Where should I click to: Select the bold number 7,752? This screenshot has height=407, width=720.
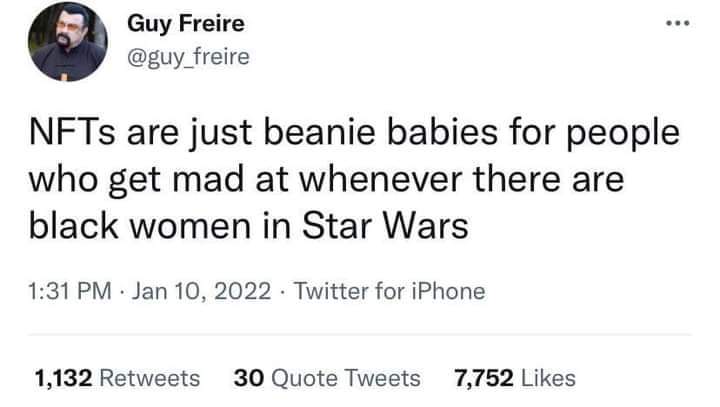click(484, 379)
